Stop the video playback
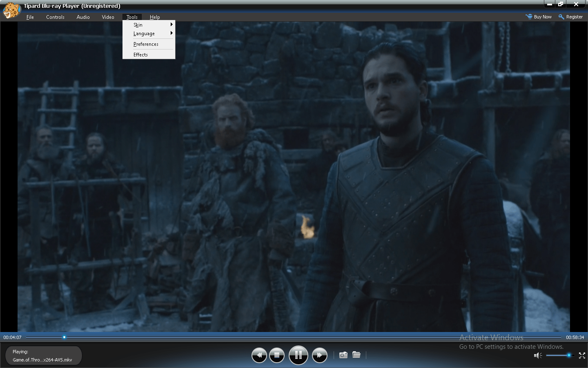The width and height of the screenshot is (588, 368). tap(277, 355)
